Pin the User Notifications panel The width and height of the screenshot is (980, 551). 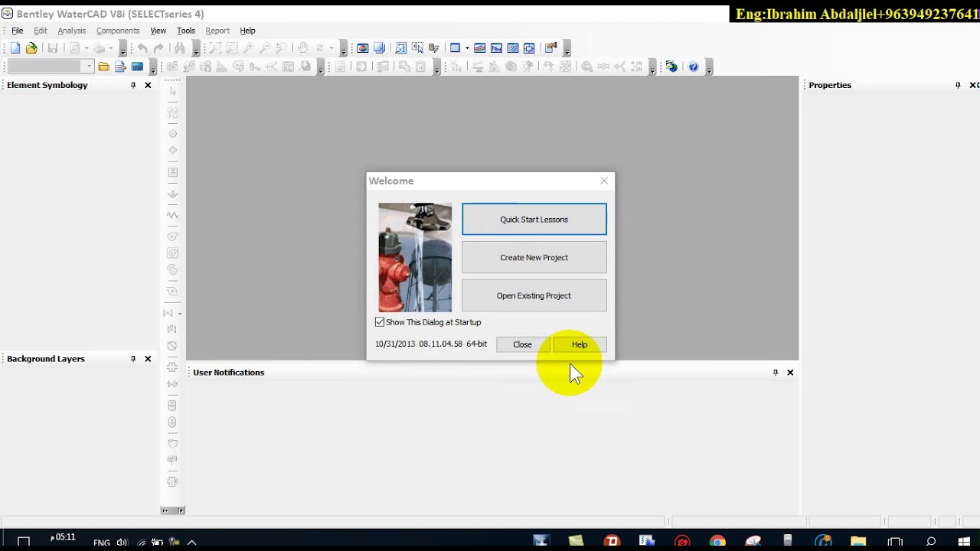click(x=776, y=373)
